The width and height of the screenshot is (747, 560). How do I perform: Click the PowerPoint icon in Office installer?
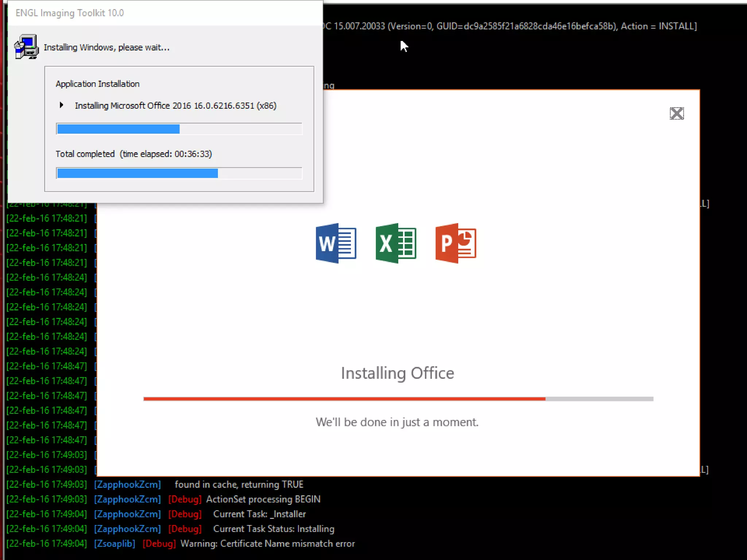pos(456,243)
